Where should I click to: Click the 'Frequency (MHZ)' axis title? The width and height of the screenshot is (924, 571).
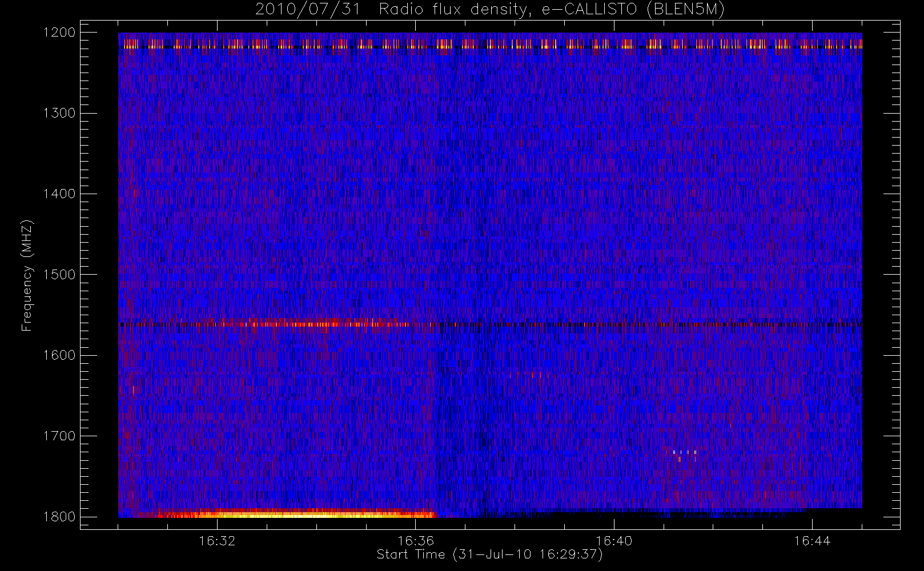[27, 275]
